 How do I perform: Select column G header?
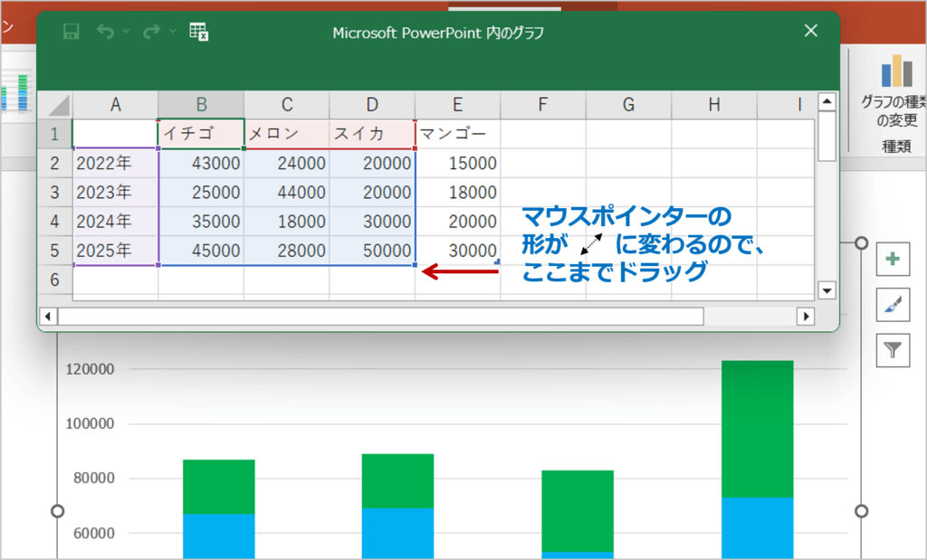coord(628,105)
